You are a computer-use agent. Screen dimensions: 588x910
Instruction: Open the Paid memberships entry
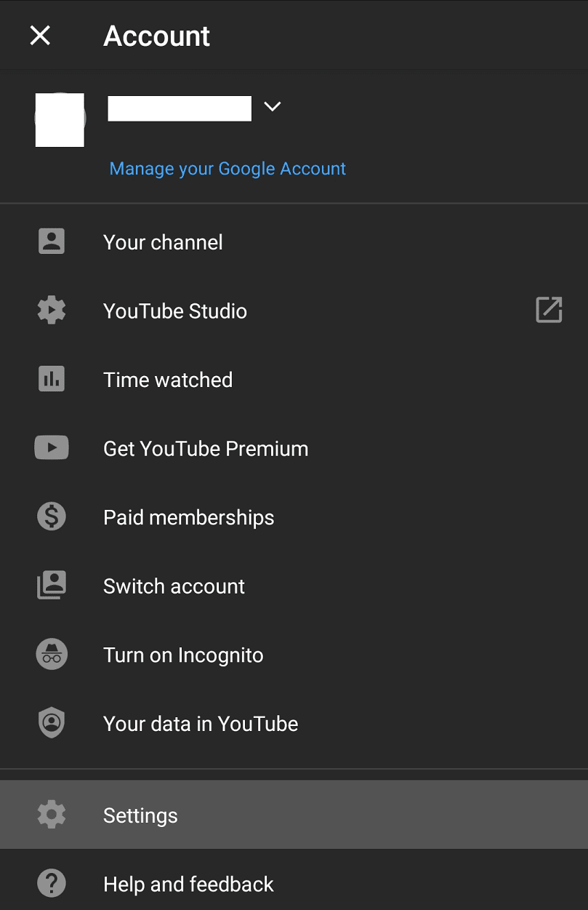click(x=294, y=517)
